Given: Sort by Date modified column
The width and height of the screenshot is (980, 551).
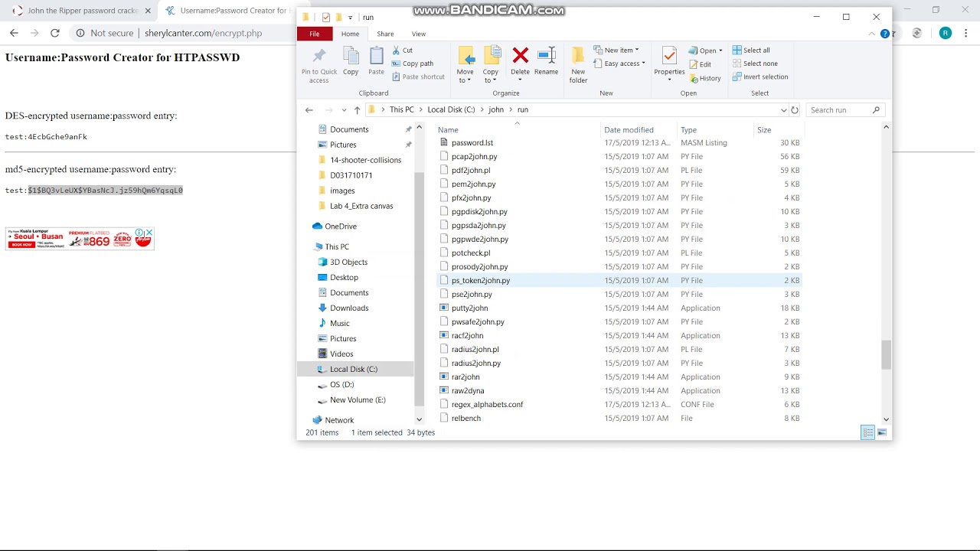Looking at the screenshot, I should [x=639, y=130].
